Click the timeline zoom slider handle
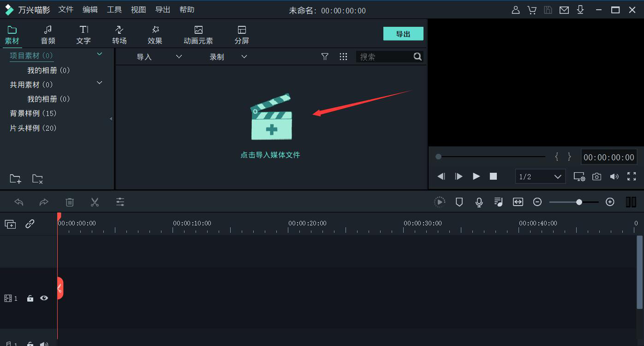 point(578,202)
